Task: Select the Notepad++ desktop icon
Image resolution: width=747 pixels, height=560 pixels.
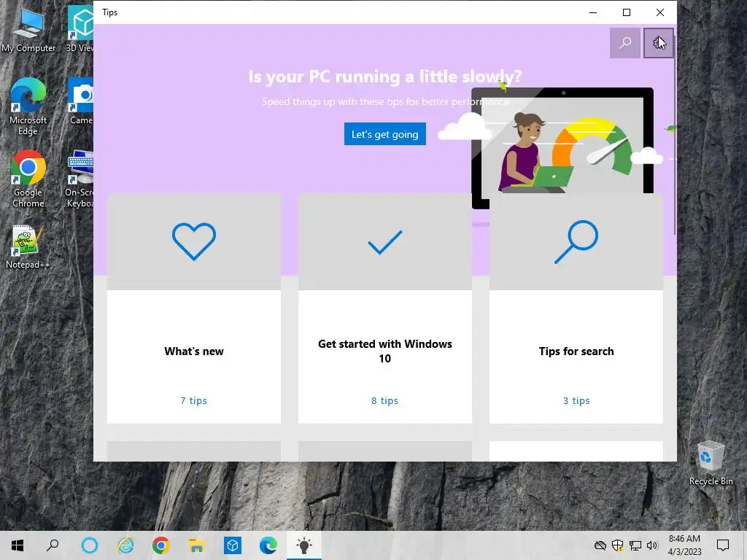Action: [x=28, y=247]
